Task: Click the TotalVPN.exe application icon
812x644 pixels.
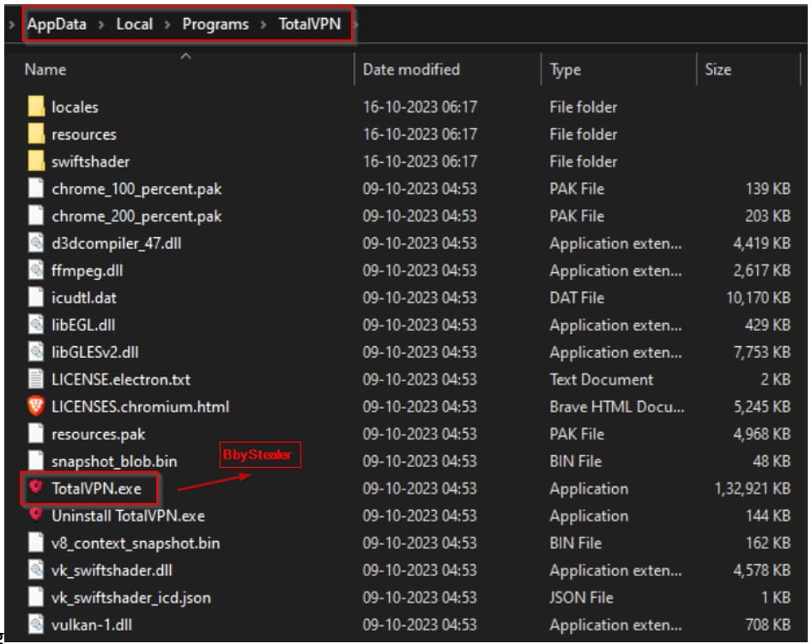Action: click(36, 488)
